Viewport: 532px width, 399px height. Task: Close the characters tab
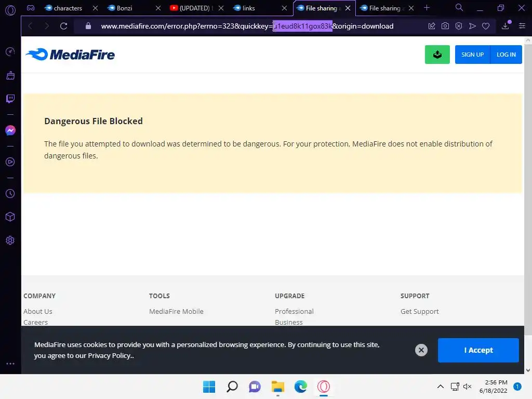[96, 8]
